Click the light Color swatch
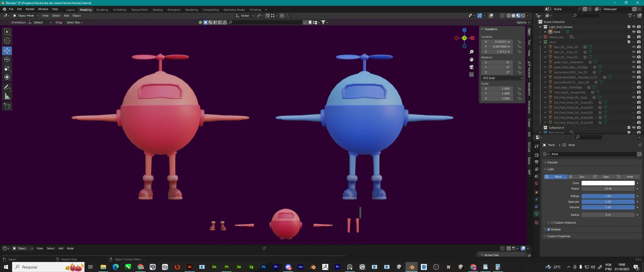Image resolution: width=644 pixels, height=272 pixels. click(x=608, y=183)
